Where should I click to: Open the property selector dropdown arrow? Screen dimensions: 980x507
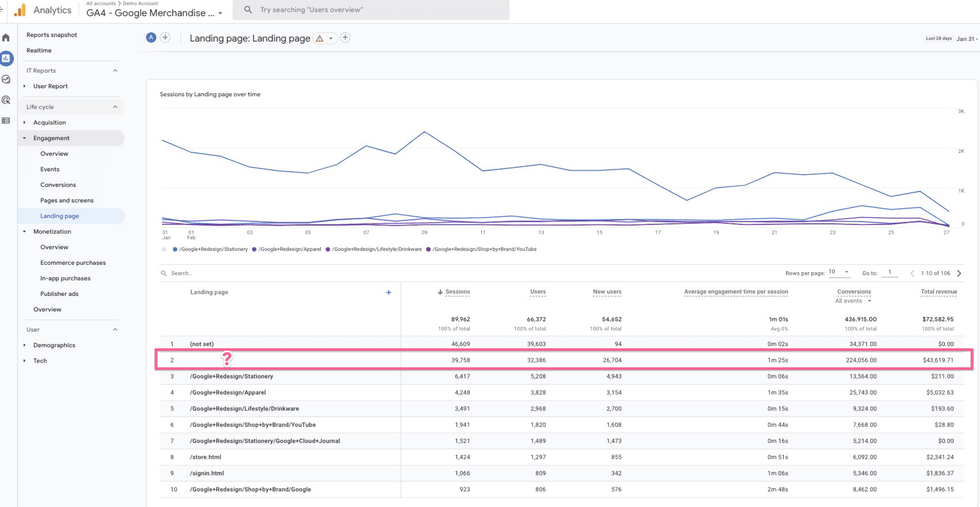[220, 13]
